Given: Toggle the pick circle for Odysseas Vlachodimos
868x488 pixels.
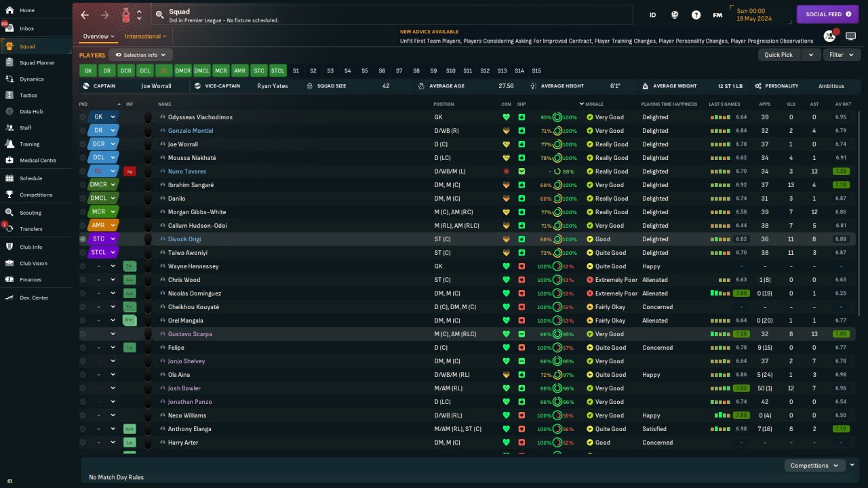Looking at the screenshot, I should [83, 117].
